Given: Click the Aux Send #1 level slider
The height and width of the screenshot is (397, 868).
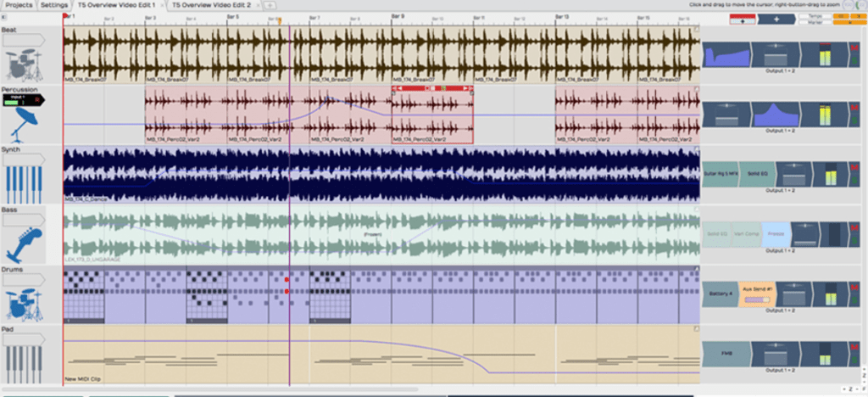Looking at the screenshot, I should tap(757, 299).
